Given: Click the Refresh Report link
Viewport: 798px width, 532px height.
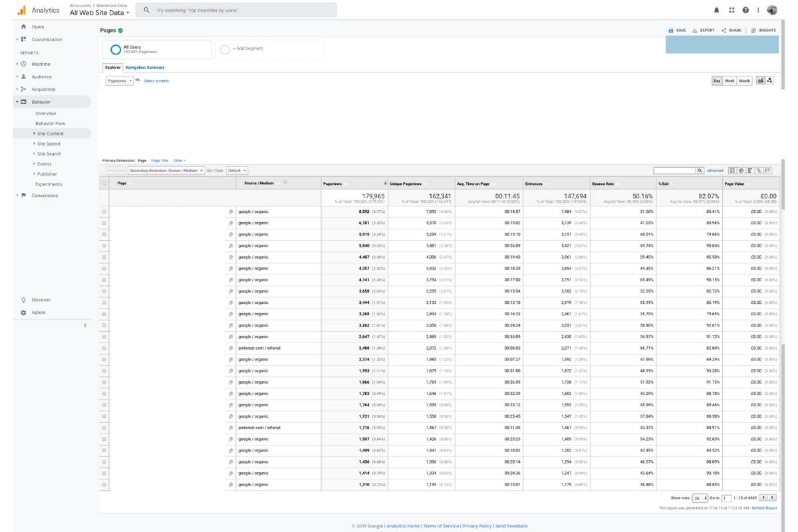Looking at the screenshot, I should tap(764, 508).
